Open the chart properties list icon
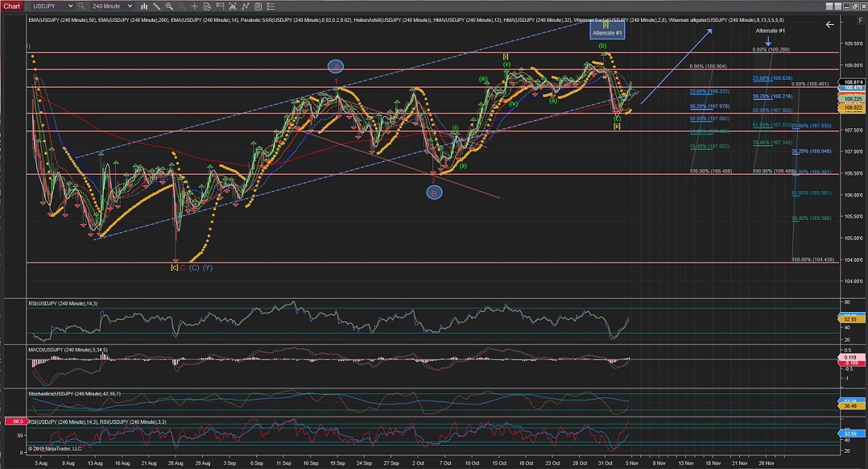 pyautogui.click(x=271, y=6)
